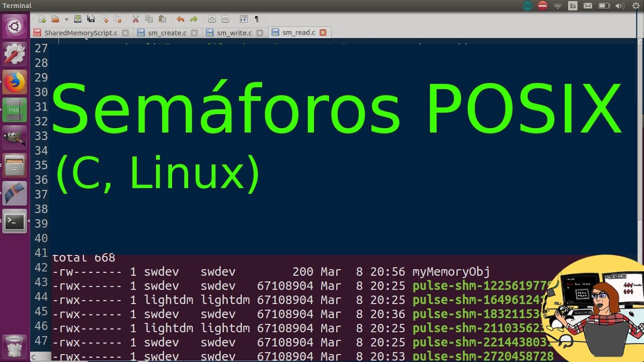Create a new file with toolbar icon
The image size is (644, 362).
point(42,19)
